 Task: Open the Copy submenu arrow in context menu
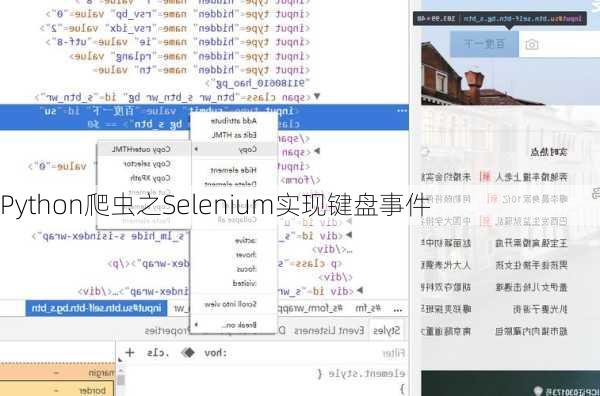click(196, 149)
